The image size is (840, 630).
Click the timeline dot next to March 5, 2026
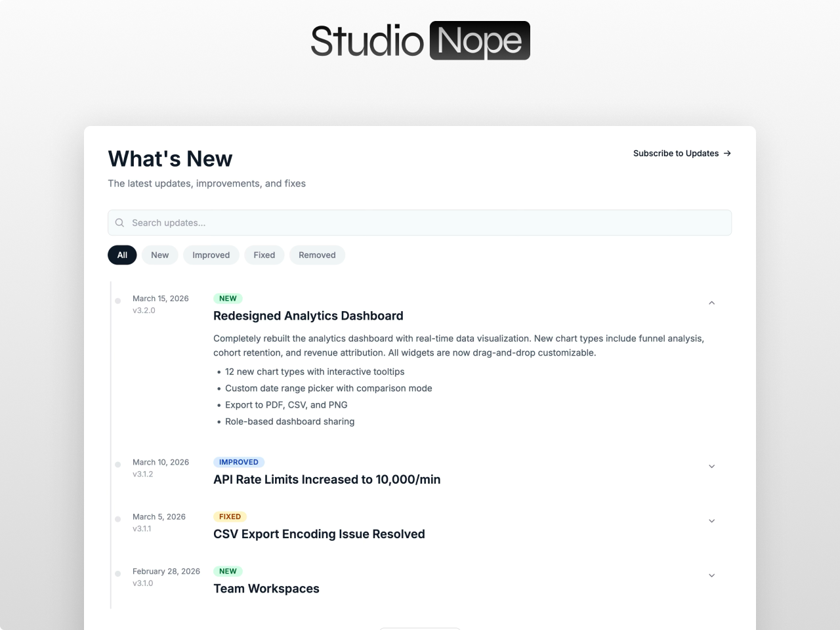click(x=117, y=519)
